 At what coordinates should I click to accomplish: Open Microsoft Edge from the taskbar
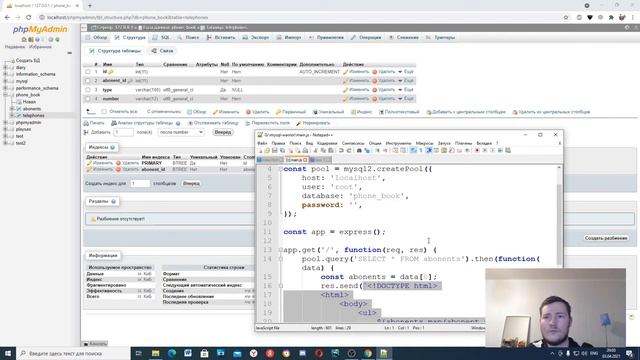click(x=172, y=353)
